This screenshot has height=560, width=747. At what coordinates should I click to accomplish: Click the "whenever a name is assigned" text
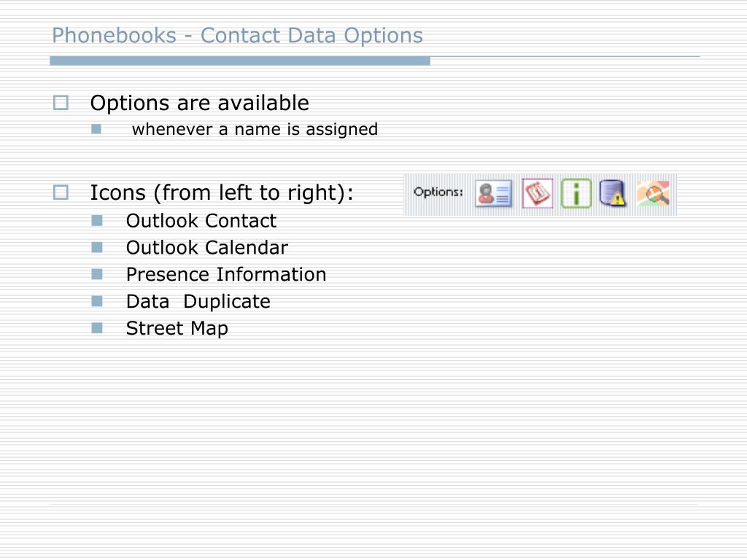pos(255,130)
